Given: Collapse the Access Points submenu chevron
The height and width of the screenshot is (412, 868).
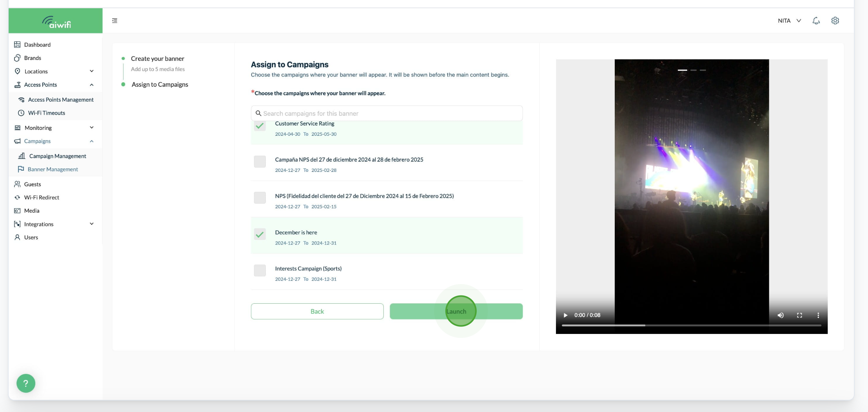Looking at the screenshot, I should [92, 85].
